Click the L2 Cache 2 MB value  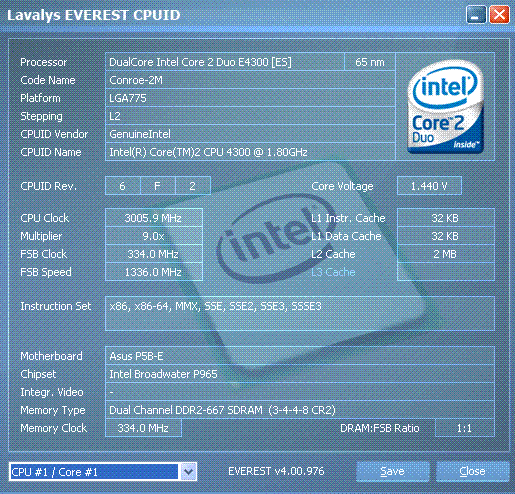[446, 254]
